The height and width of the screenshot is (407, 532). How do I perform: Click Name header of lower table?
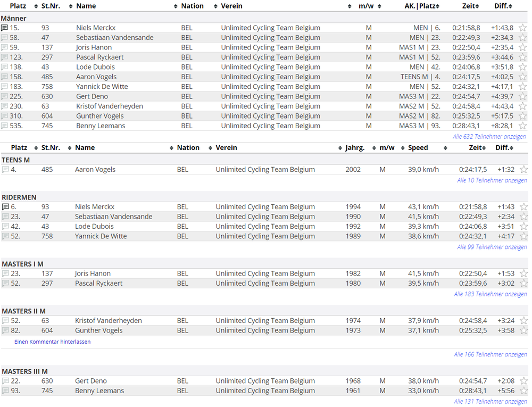click(x=85, y=148)
